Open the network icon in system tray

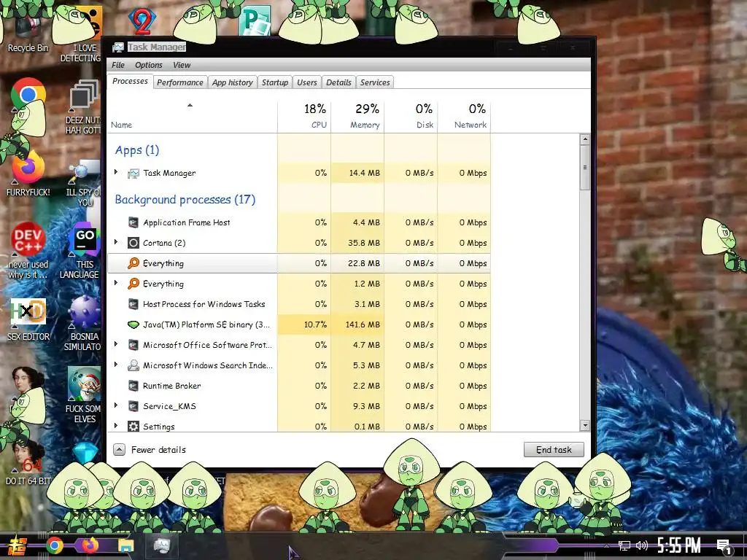624,545
